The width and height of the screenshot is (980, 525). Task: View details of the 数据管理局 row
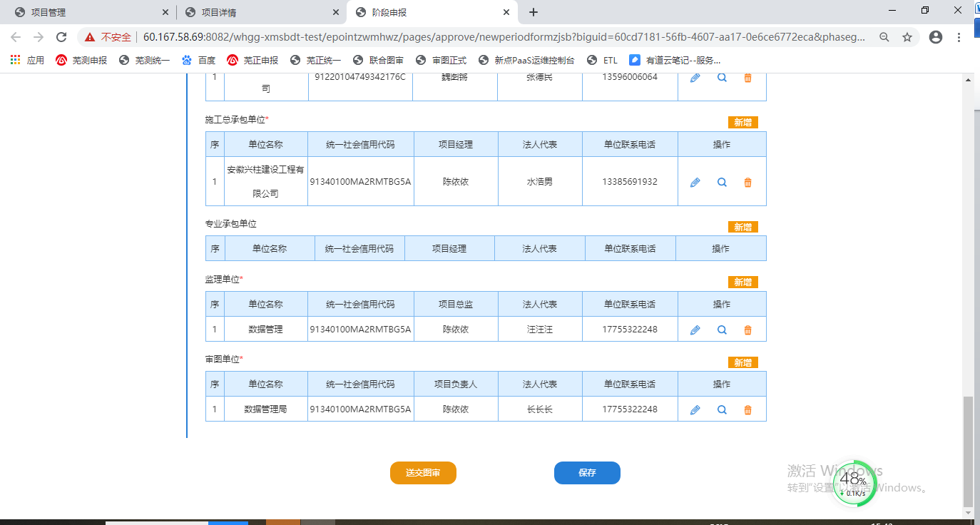click(x=722, y=410)
